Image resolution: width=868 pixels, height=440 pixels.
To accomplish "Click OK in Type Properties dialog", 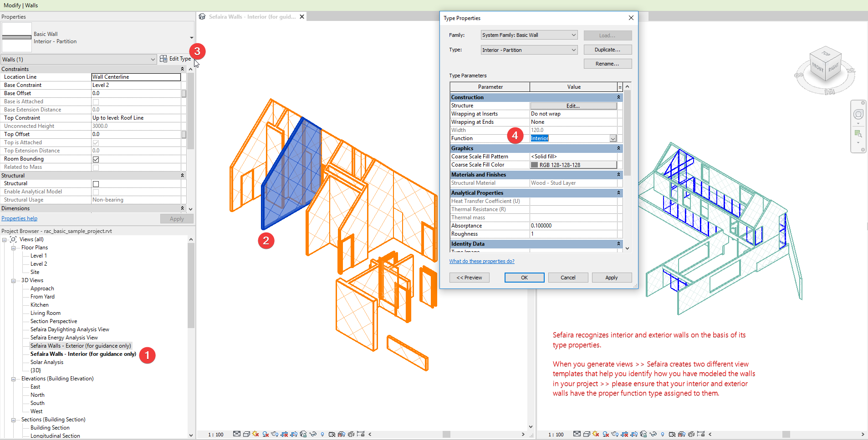I will (524, 278).
